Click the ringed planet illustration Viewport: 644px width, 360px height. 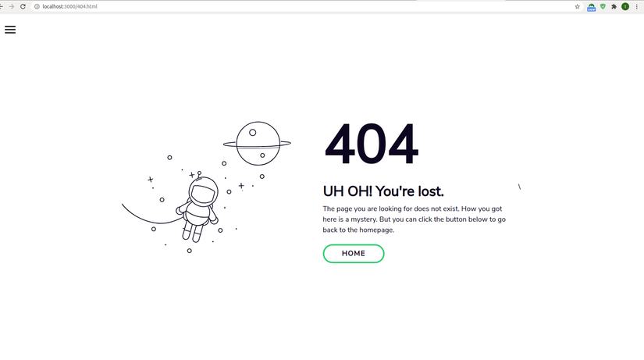(x=257, y=144)
